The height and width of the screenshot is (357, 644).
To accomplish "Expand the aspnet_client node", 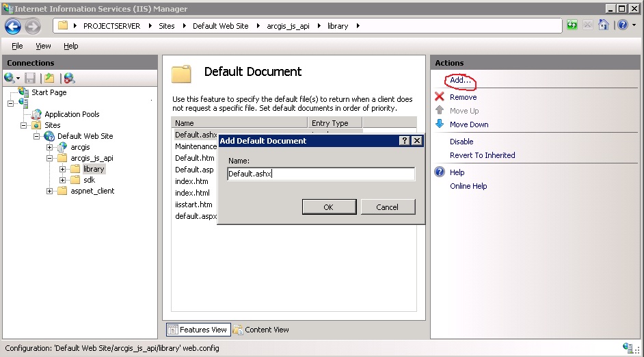I will click(49, 191).
